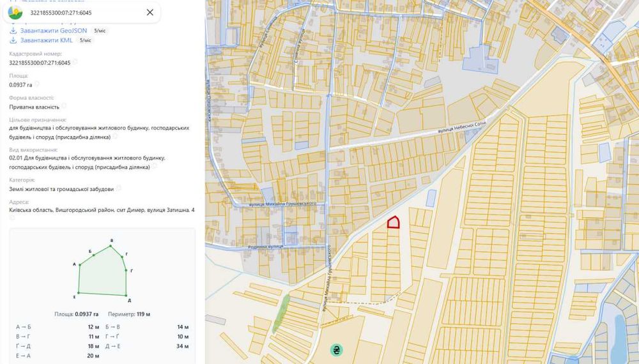
Task: Click the Б → В 14 м side row
Action: [x=147, y=327]
